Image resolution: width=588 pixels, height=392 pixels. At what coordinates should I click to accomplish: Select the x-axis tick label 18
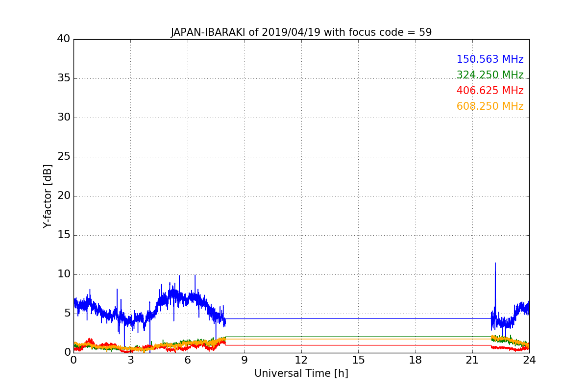click(415, 360)
